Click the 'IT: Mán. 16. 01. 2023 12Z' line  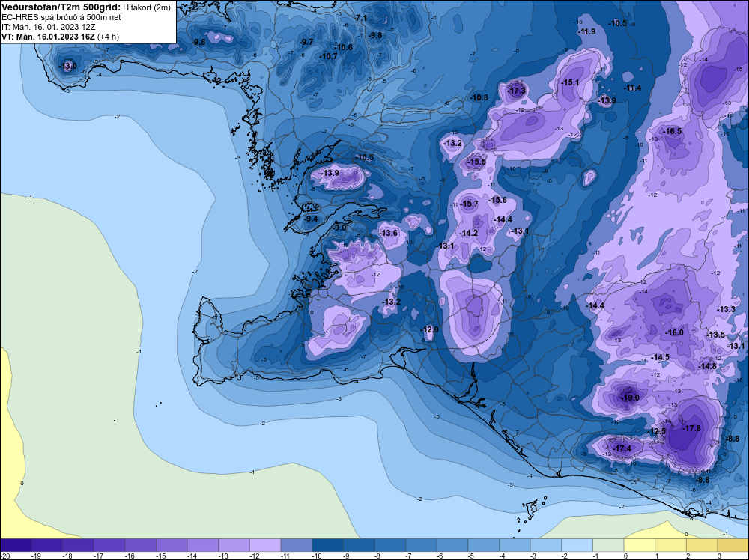(49, 27)
